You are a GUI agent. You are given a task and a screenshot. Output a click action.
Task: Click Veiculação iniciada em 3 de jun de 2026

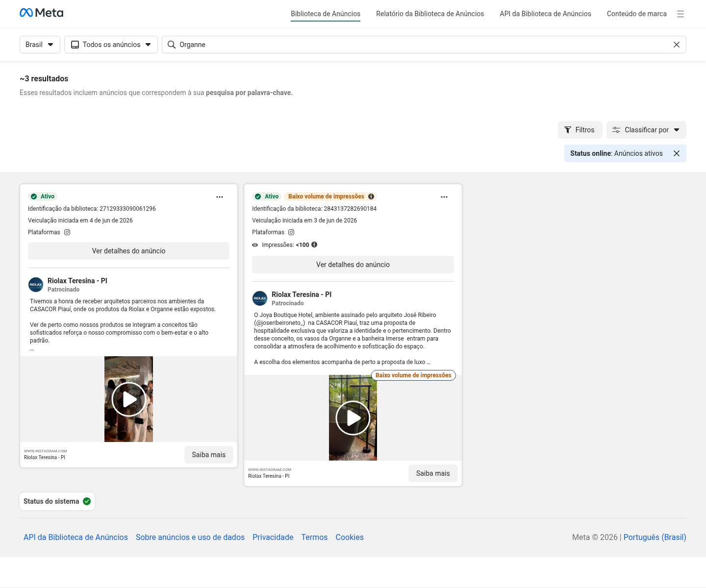304,220
